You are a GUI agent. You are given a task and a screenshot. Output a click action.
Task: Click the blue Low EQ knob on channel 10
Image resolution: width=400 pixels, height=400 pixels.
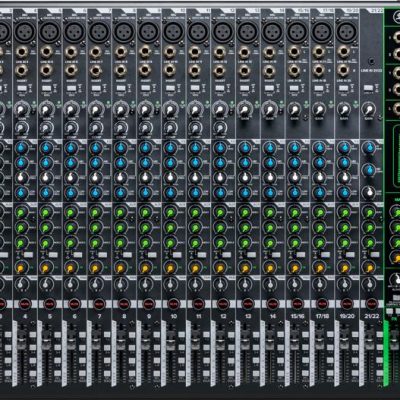[x=170, y=193]
